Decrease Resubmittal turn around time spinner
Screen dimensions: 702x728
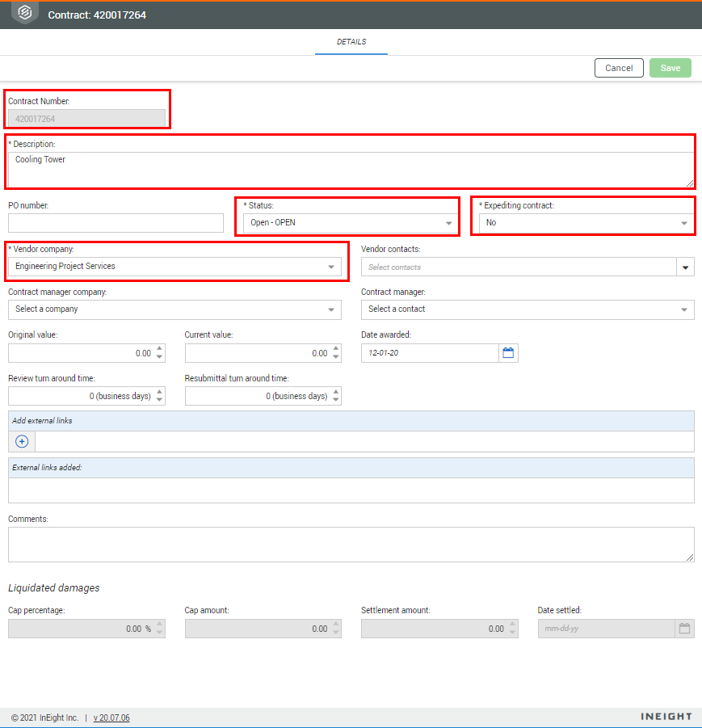tap(335, 400)
